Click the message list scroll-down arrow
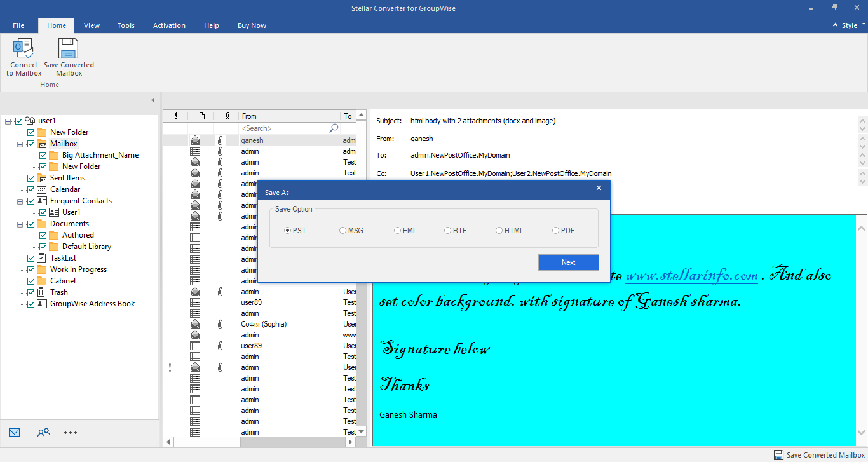Viewport: 868px width, 462px height. pos(362,431)
